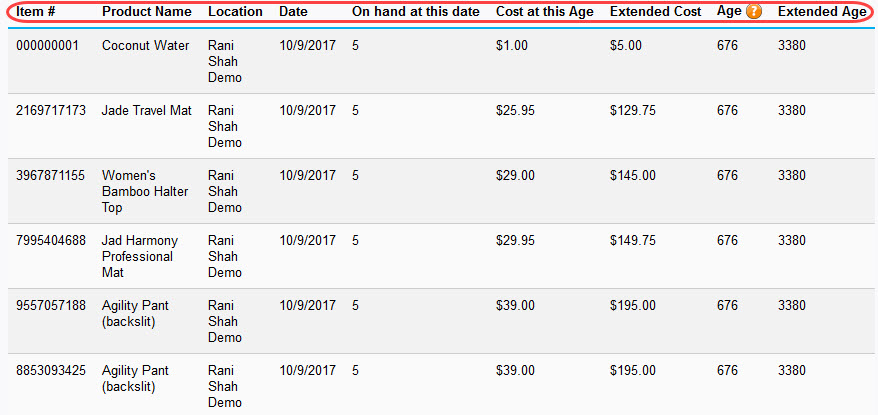Click item number 8853093425
Viewport: 878px width, 415px height.
(51, 370)
